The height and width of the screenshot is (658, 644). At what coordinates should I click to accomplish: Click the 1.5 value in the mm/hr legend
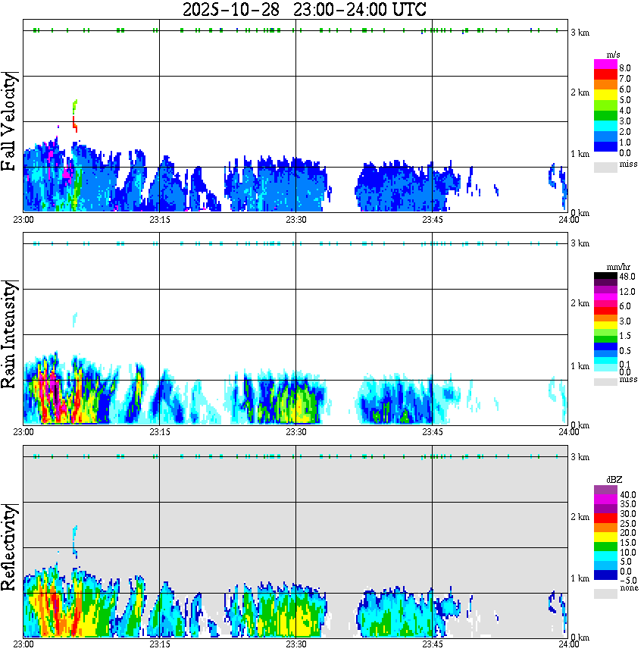[x=625, y=336]
